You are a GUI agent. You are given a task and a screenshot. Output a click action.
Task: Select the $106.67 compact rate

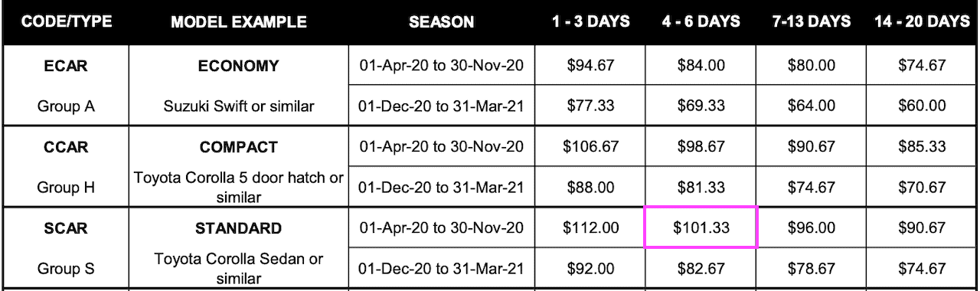pos(590,146)
